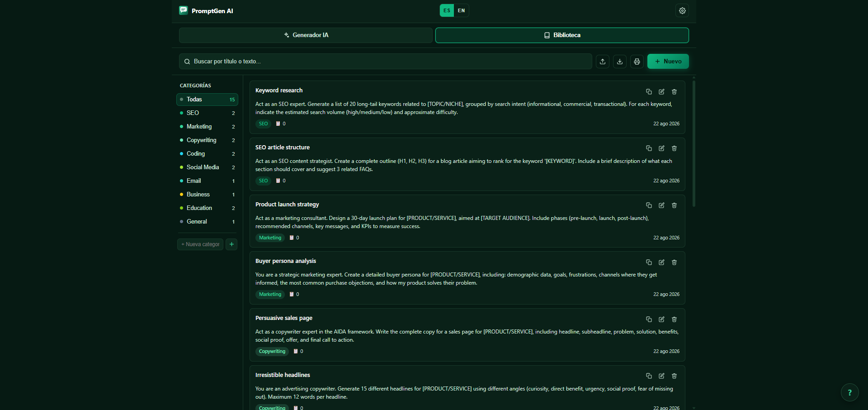The image size is (868, 410).
Task: Click the Marketing tag on Product launch strategy
Action: pos(270,238)
